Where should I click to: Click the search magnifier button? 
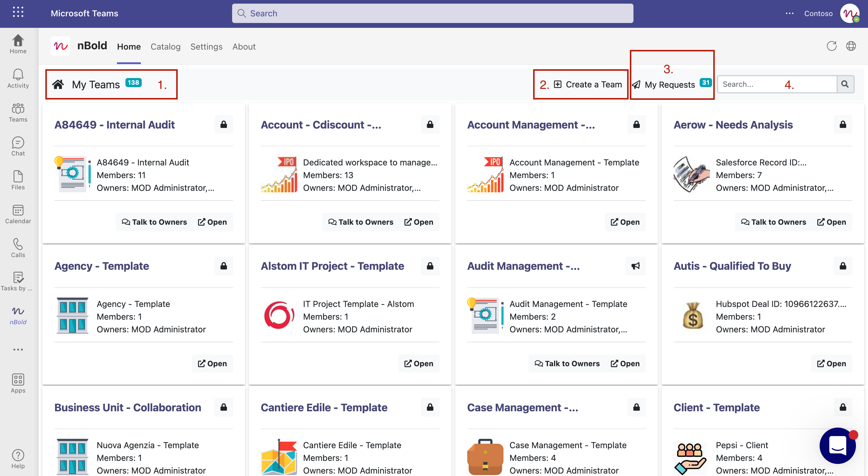point(845,84)
